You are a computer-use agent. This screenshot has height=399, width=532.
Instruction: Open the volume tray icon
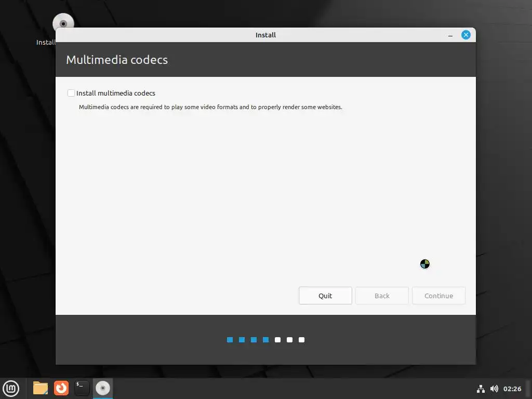[x=494, y=389]
